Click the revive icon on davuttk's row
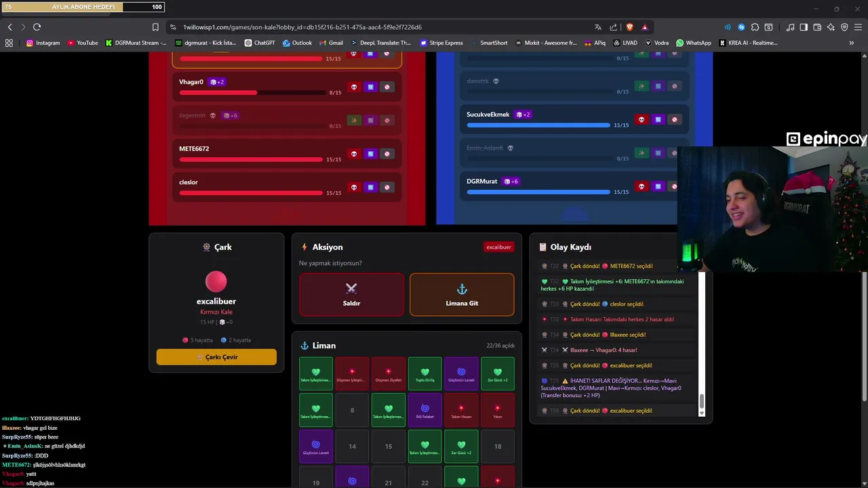 coord(641,86)
